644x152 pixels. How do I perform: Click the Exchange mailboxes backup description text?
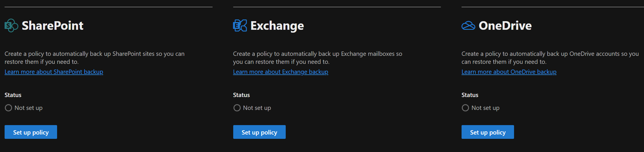318,58
